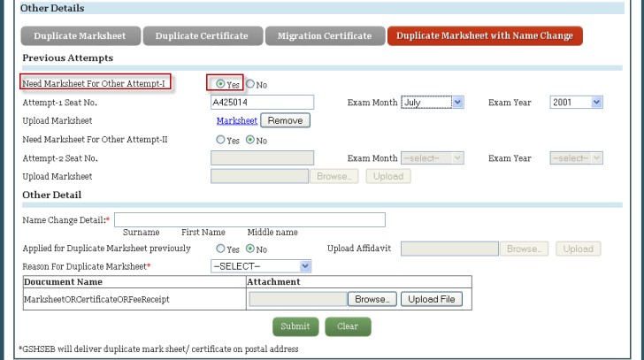Open Duplicate Marksheet with Name Change tab
644x360 pixels.
pos(484,36)
